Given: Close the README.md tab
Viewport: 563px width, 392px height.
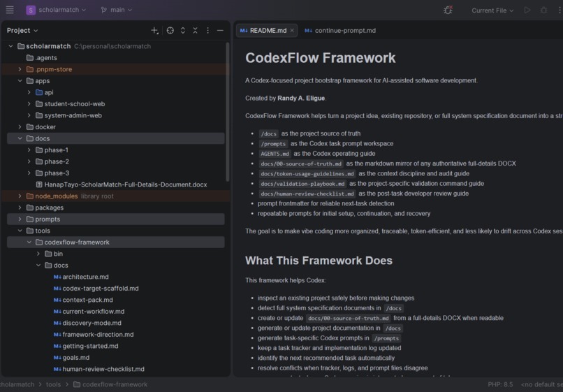Looking at the screenshot, I should pyautogui.click(x=292, y=31).
